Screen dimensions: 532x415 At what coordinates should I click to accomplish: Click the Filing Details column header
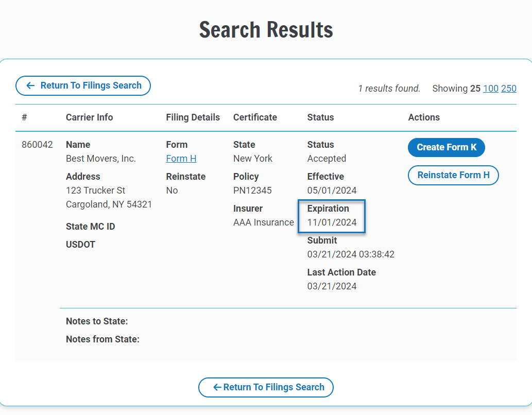(x=193, y=117)
